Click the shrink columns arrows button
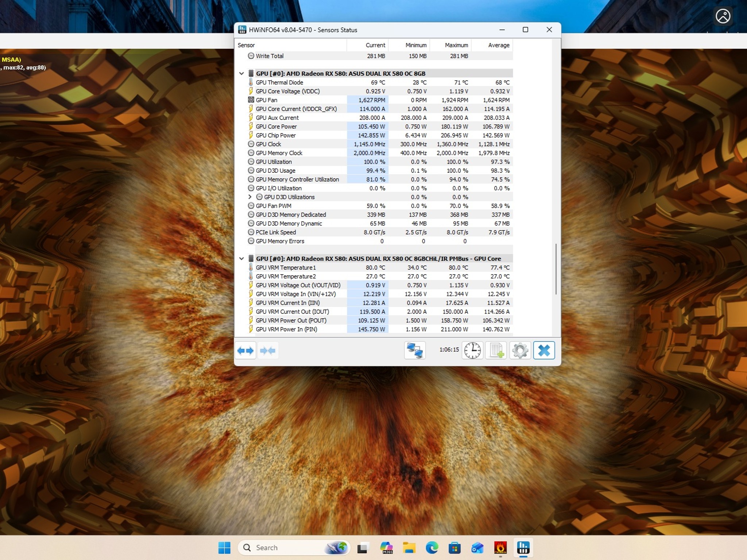 pyautogui.click(x=268, y=350)
